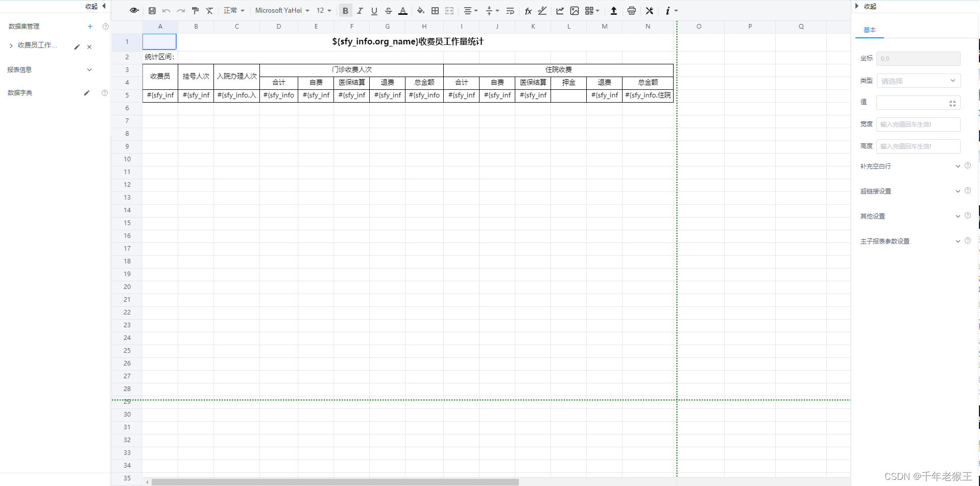Viewport: 980px width, 486px height.
Task: Open the 正常 number format dropdown
Action: (234, 10)
